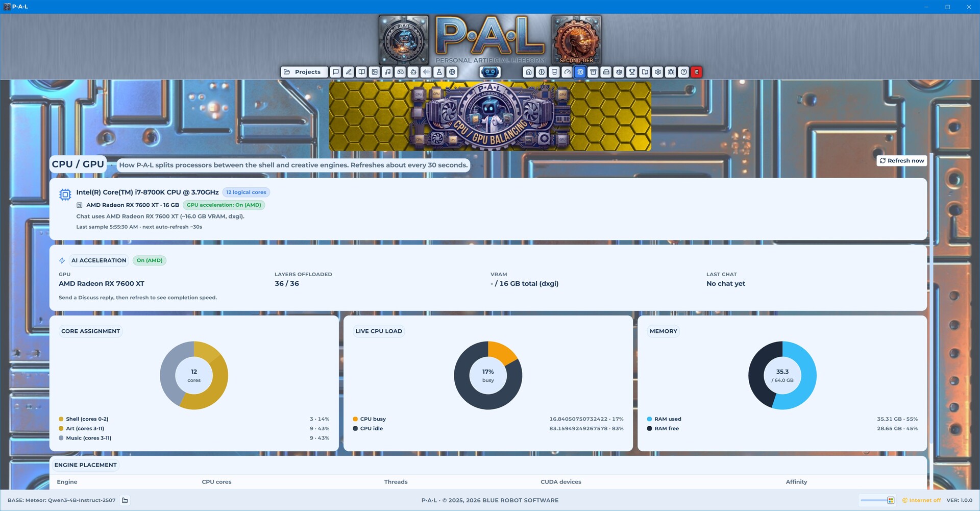Adjust the status bar slider
Image resolution: width=980 pixels, height=511 pixels.
877,500
